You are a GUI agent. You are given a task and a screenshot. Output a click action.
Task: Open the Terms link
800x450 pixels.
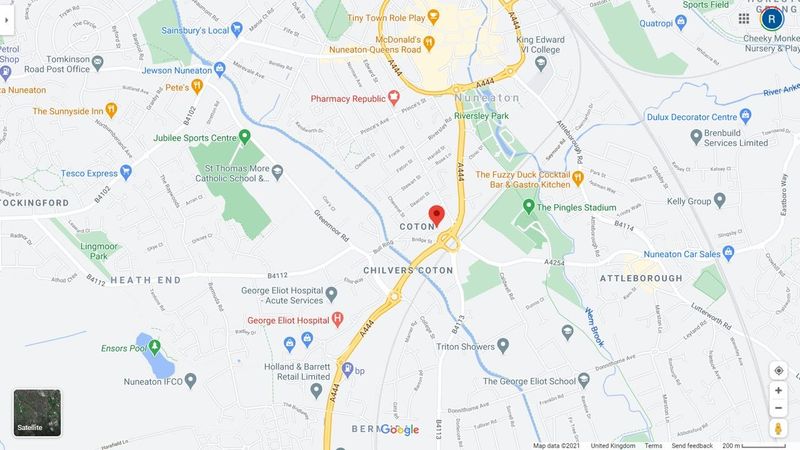pyautogui.click(x=653, y=446)
